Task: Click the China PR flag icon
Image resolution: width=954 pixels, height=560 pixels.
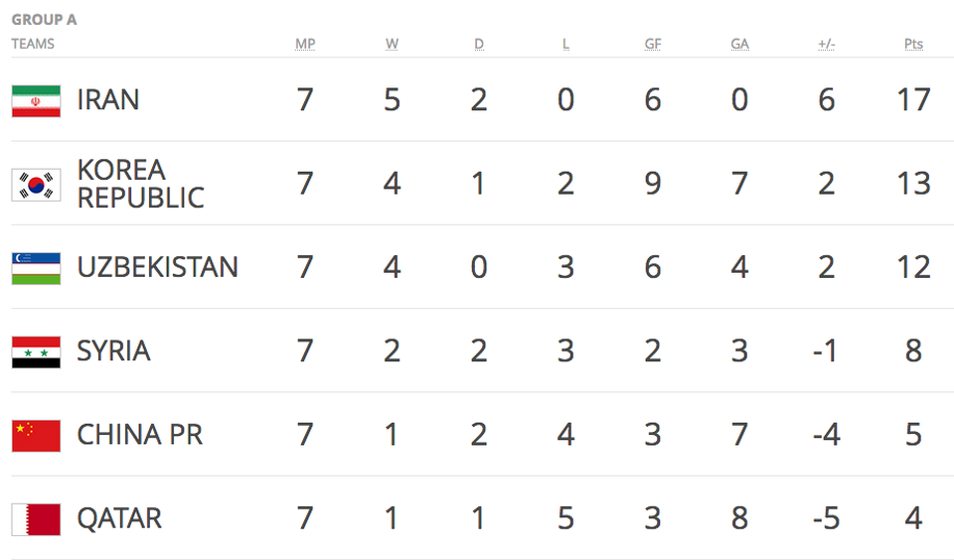Action: pyautogui.click(x=36, y=435)
